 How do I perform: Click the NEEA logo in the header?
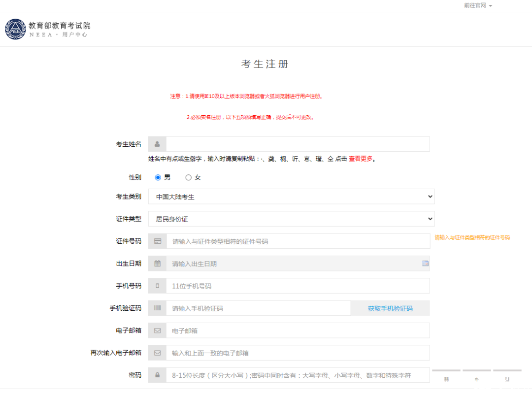(x=15, y=29)
